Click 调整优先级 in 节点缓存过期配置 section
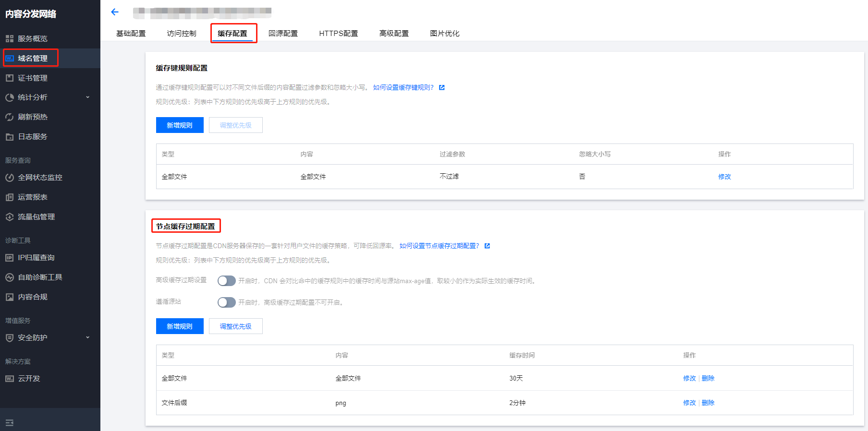Viewport: 868px width, 431px height. (x=235, y=326)
